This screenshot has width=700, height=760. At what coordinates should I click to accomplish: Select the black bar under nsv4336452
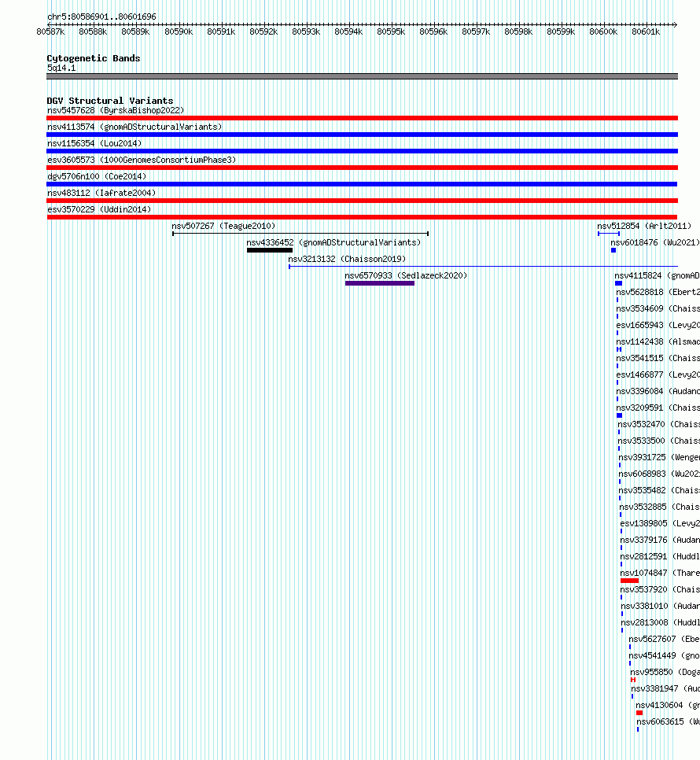point(270,250)
